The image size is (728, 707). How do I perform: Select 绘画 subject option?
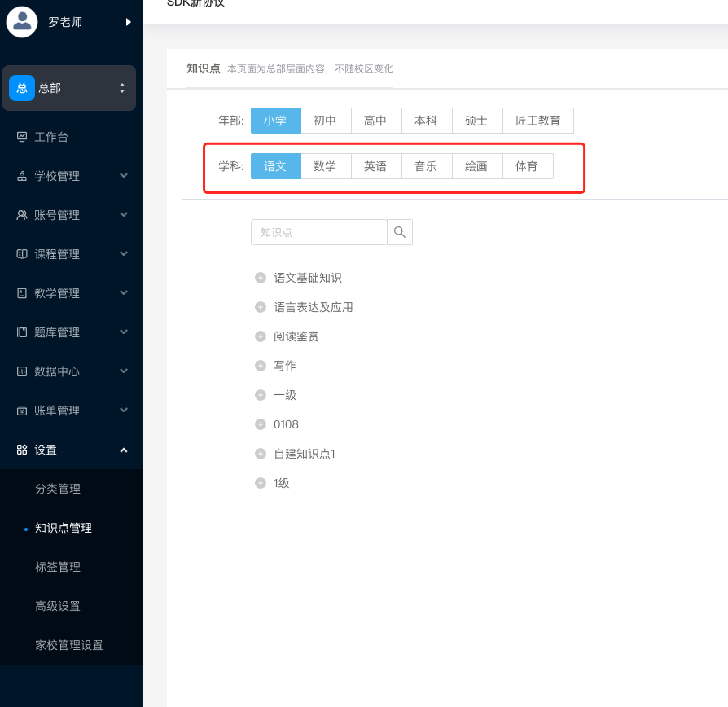477,166
